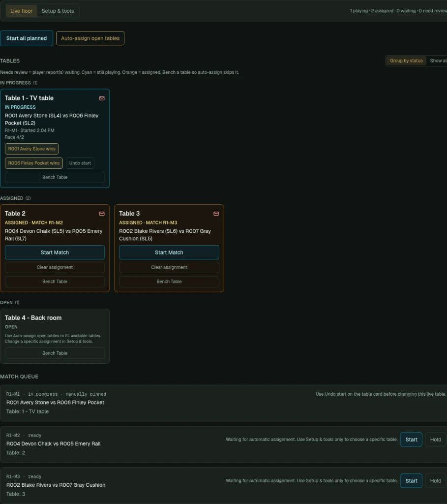The image size is (447, 504).
Task: Click 'Race 4/2' text on Table 1
Action: tap(14, 137)
